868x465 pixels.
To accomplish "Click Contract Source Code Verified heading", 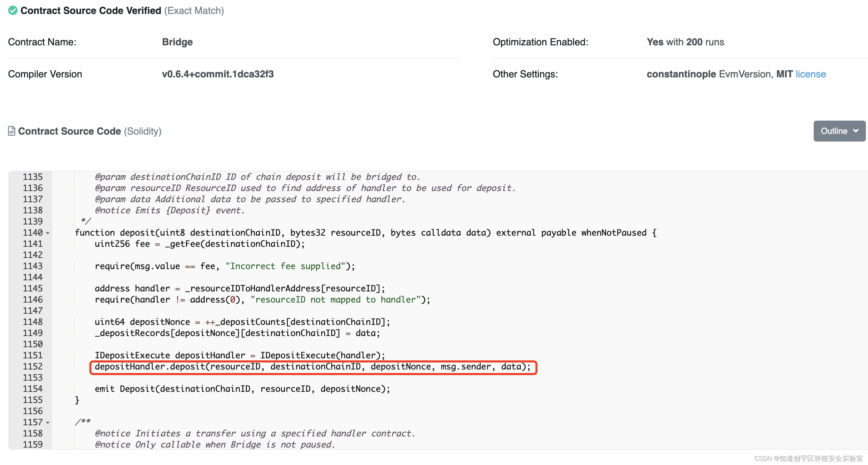I will click(91, 10).
